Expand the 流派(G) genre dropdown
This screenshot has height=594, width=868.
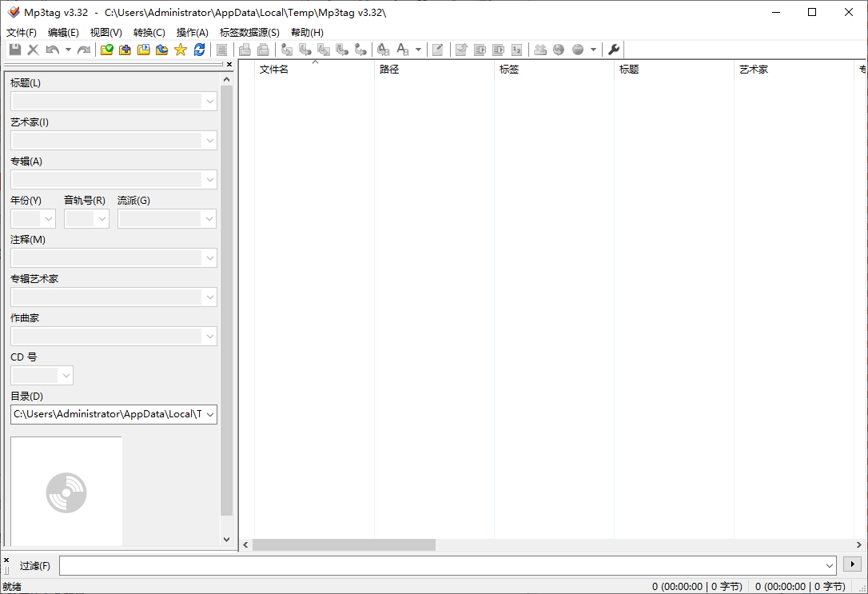[209, 219]
